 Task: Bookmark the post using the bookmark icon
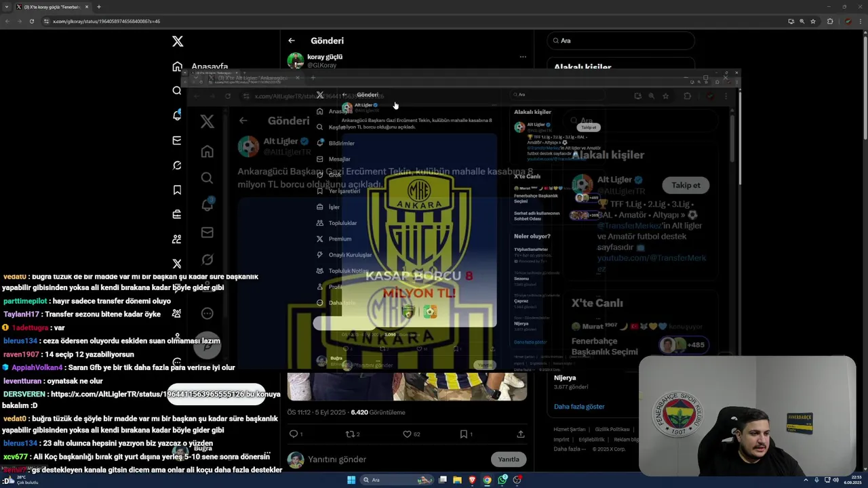(x=464, y=434)
